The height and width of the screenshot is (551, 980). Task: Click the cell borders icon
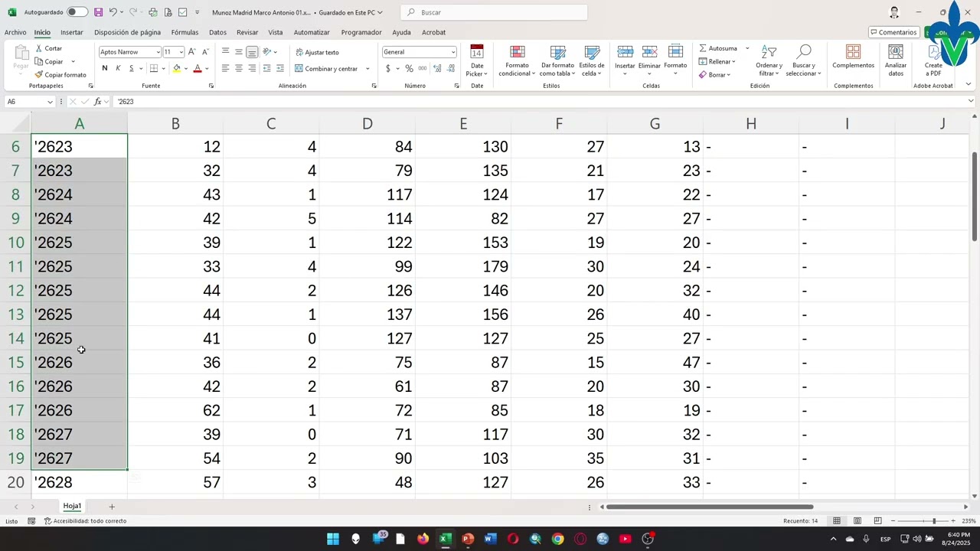click(x=153, y=68)
